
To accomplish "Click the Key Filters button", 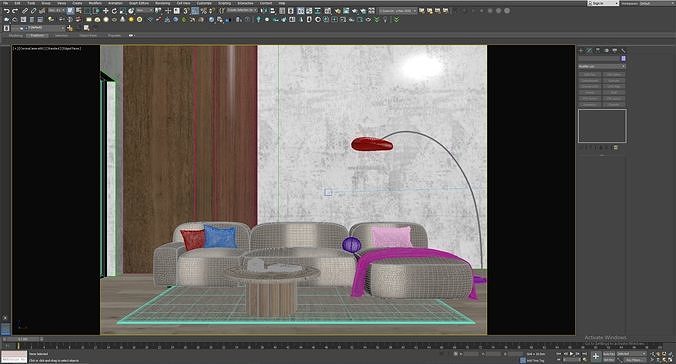I will click(x=635, y=360).
